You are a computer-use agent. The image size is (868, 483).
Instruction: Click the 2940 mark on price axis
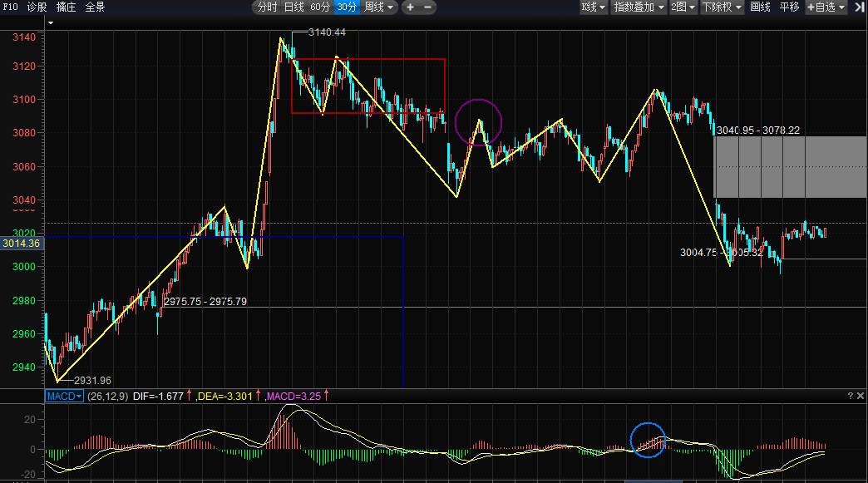[24, 367]
